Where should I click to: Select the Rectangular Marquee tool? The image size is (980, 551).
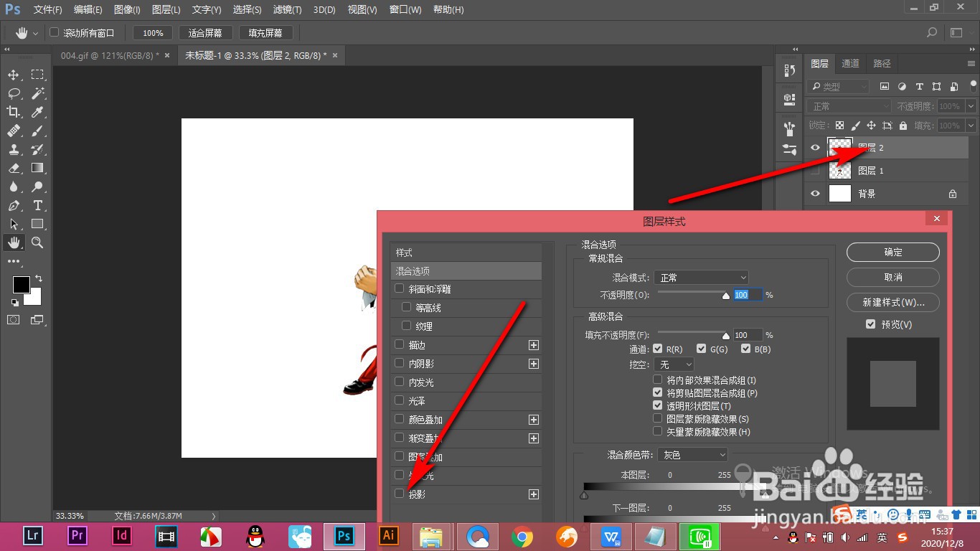[x=37, y=75]
